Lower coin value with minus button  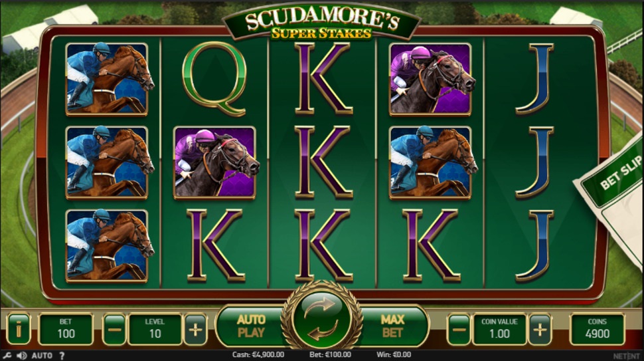[458, 329]
